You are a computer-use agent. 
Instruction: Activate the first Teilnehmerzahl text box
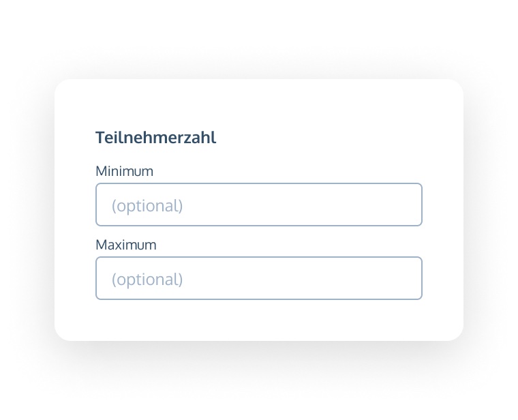(259, 205)
